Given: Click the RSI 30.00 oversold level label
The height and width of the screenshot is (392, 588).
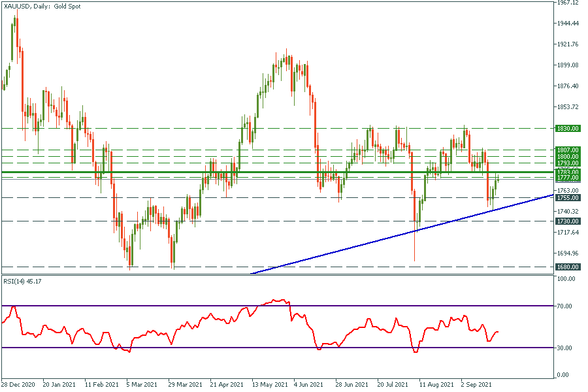Looking at the screenshot, I should (564, 348).
